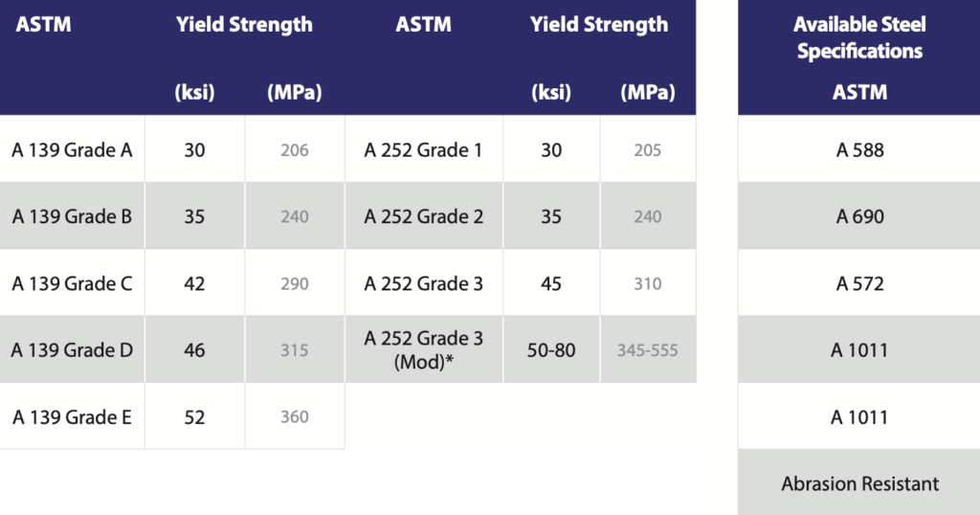Select the 50-80 ksi value
This screenshot has height=515, width=980.
pyautogui.click(x=551, y=350)
